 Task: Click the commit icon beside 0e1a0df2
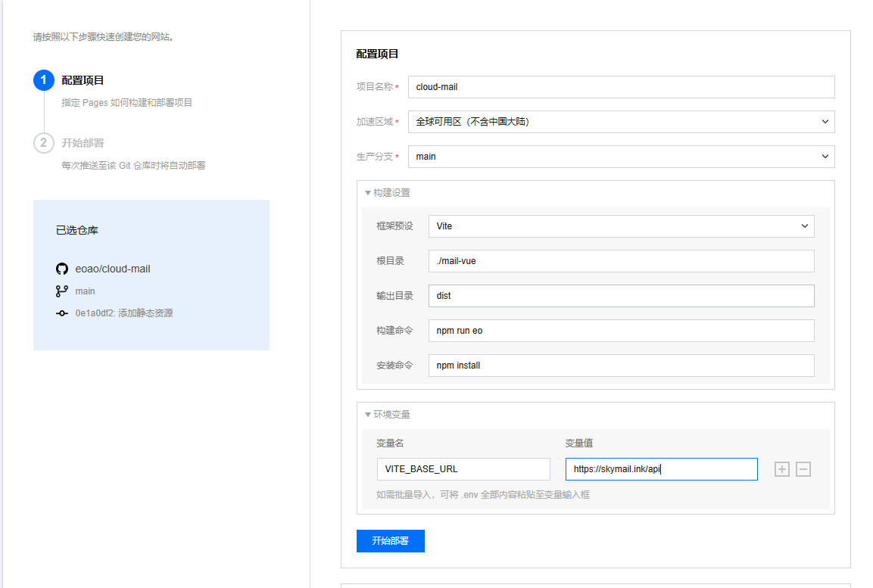click(x=62, y=313)
